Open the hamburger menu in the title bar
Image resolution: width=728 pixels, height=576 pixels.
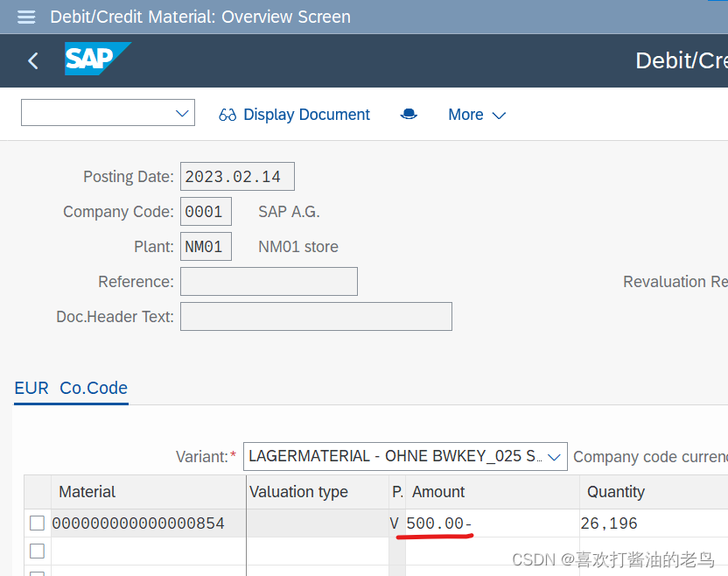pyautogui.click(x=25, y=17)
